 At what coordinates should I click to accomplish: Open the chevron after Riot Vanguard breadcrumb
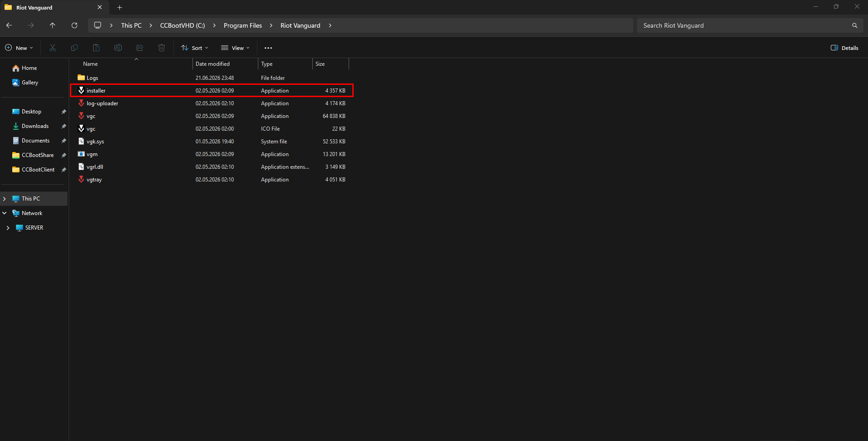330,25
